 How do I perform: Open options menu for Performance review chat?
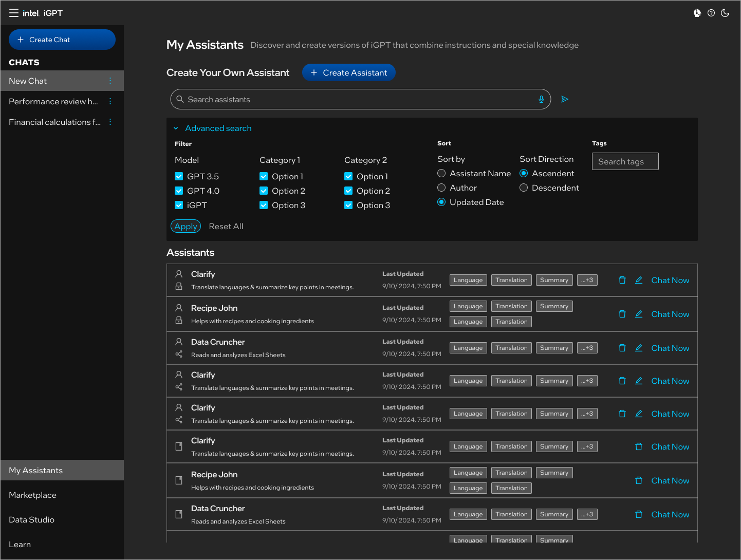coord(110,101)
